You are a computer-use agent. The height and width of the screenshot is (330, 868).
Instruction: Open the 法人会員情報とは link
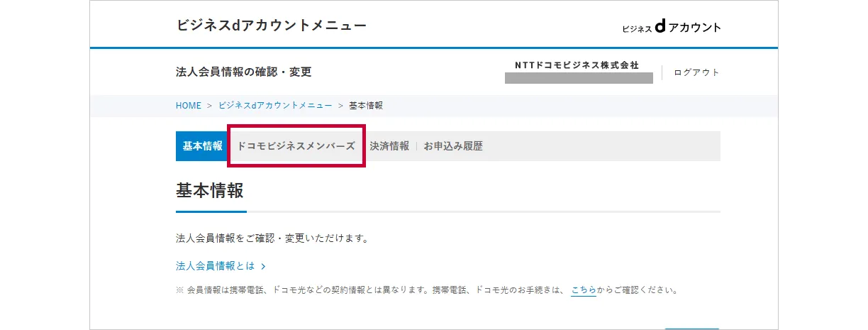click(x=215, y=267)
